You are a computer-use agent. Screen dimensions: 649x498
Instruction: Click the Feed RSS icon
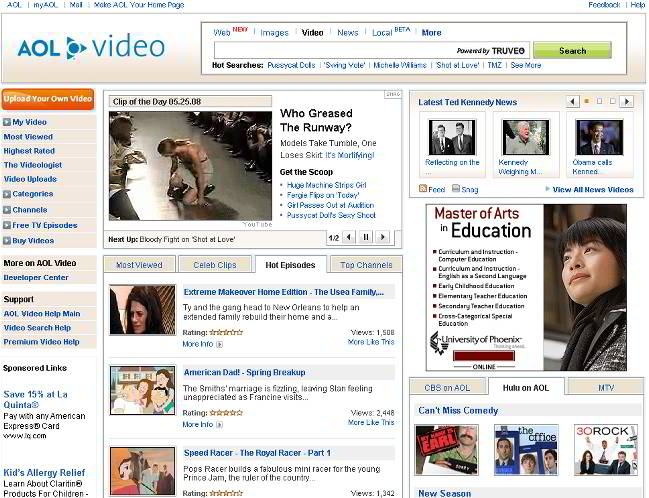point(423,189)
